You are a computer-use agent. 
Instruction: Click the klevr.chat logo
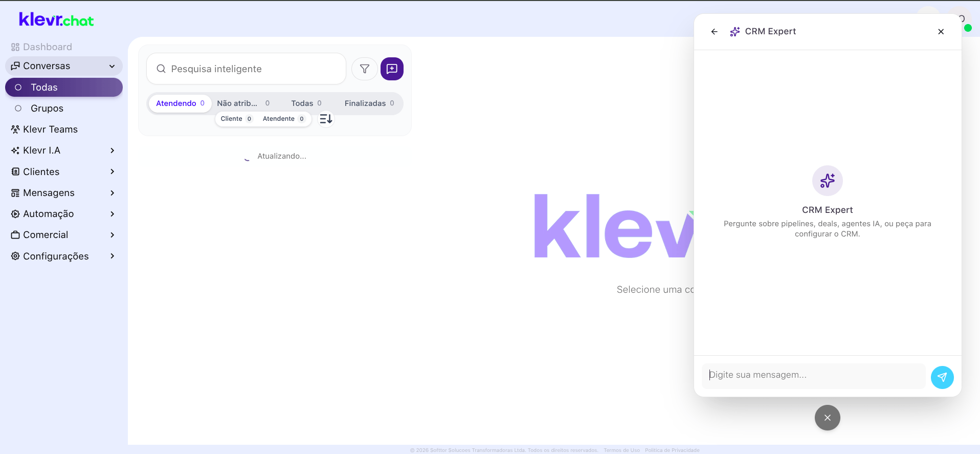point(56,19)
